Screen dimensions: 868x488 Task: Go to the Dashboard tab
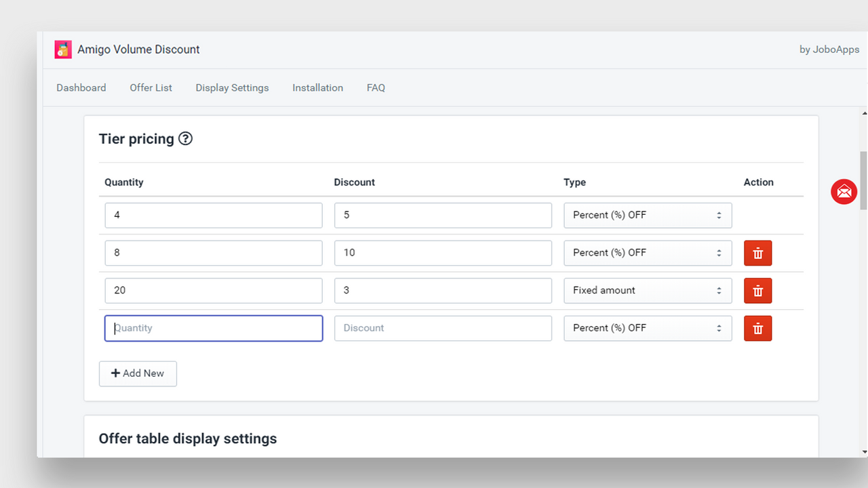81,88
